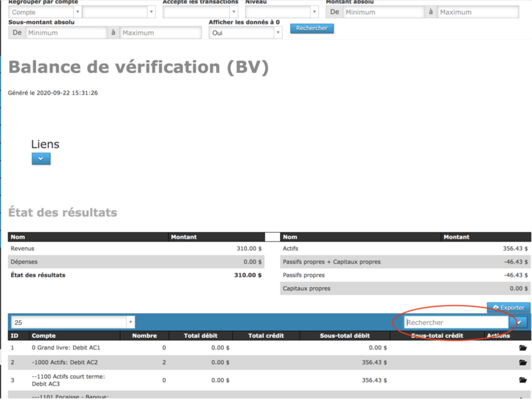
Task: Click the Sous-montant absolu Maximum field
Action: tap(160, 33)
